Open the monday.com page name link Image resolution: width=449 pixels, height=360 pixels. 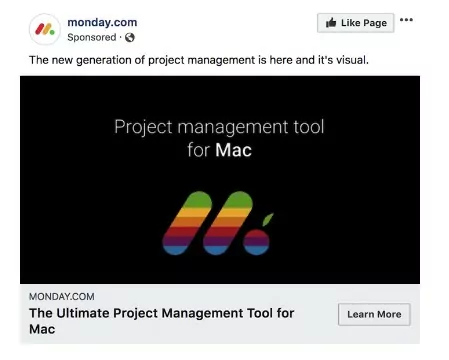[102, 22]
